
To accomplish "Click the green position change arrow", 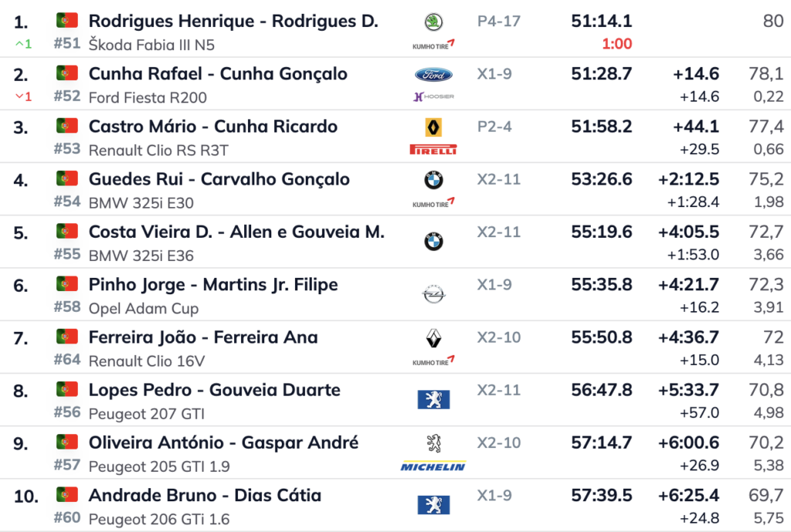I will [23, 44].
